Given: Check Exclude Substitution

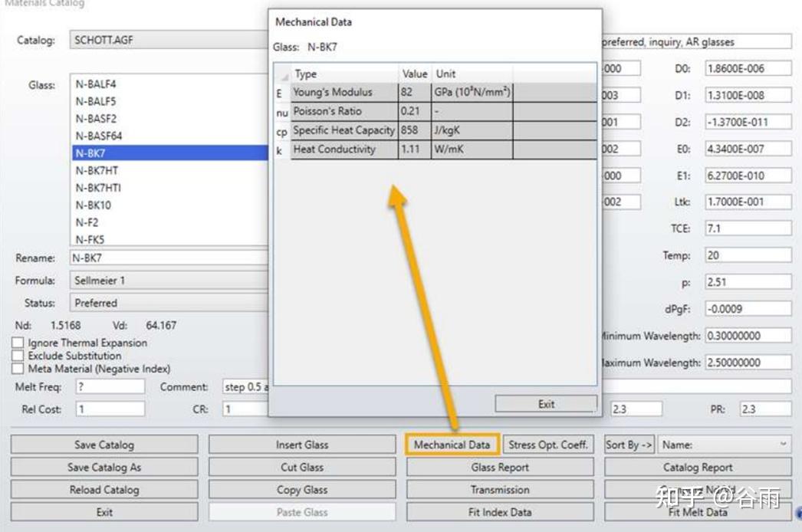Looking at the screenshot, I should point(16,355).
